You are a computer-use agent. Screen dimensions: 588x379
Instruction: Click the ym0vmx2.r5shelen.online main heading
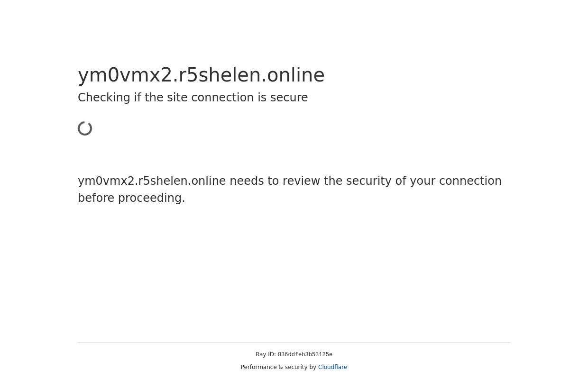click(x=201, y=75)
